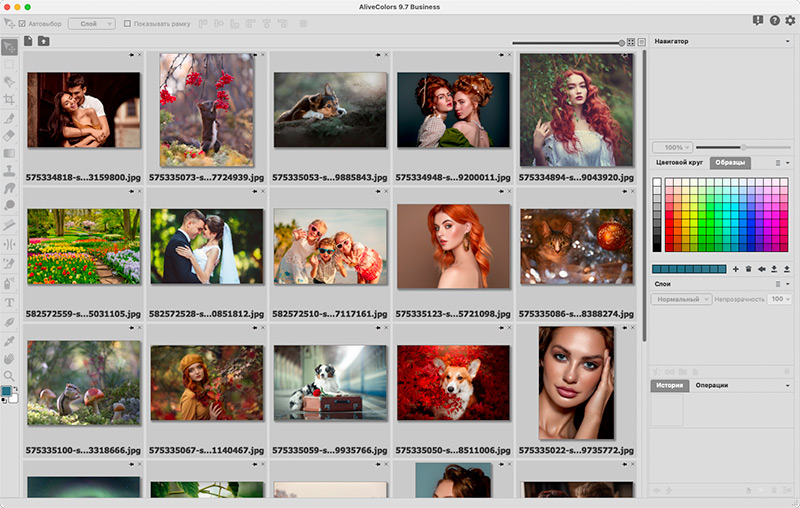Viewport: 800px width, 508px height.
Task: Enable the Показывать рамку checkbox
Action: (128, 23)
